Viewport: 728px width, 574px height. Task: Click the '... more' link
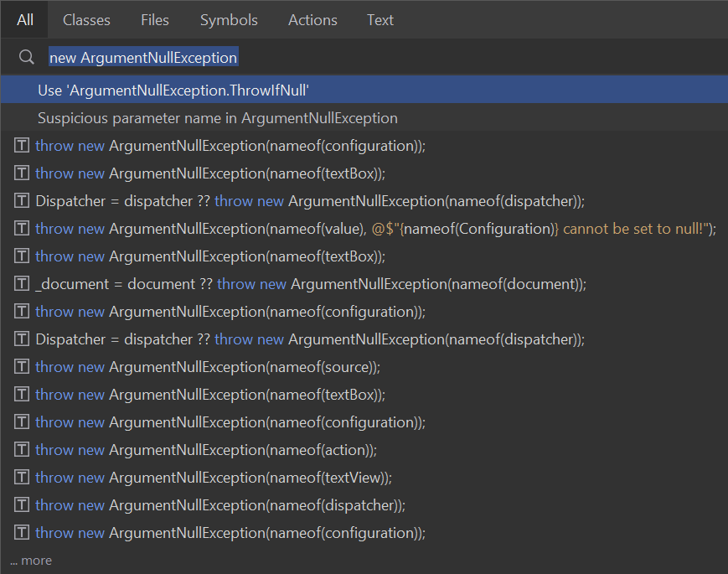tap(31, 561)
